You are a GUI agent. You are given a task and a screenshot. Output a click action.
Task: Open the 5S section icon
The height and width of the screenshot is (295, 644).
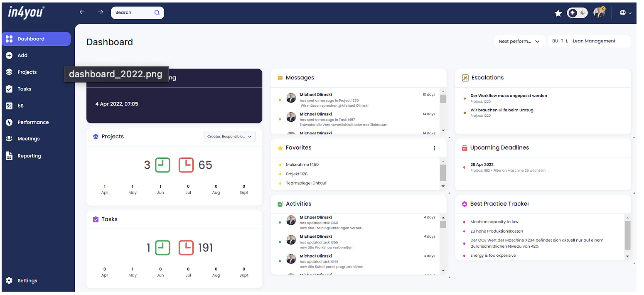(x=9, y=106)
